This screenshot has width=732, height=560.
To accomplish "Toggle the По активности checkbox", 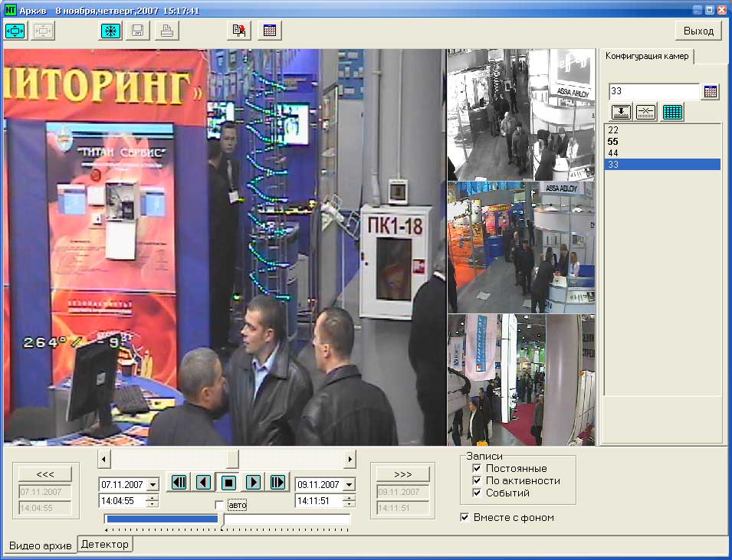I will pyautogui.click(x=477, y=481).
